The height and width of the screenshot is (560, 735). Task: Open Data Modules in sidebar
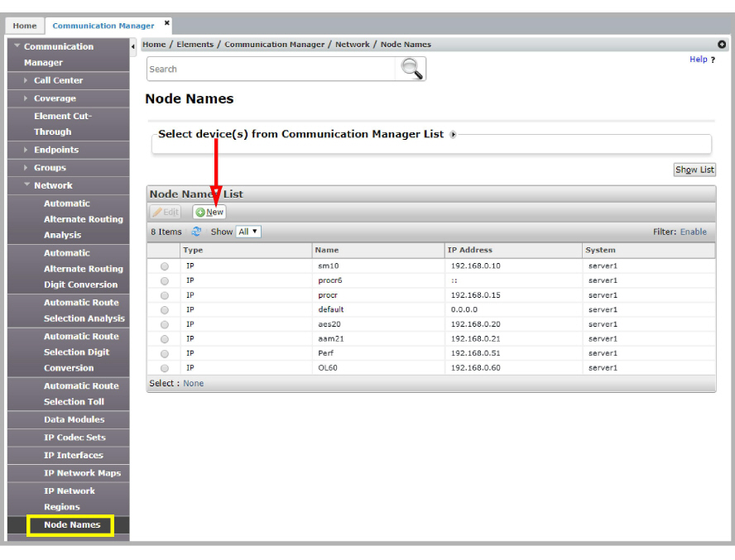[69, 419]
